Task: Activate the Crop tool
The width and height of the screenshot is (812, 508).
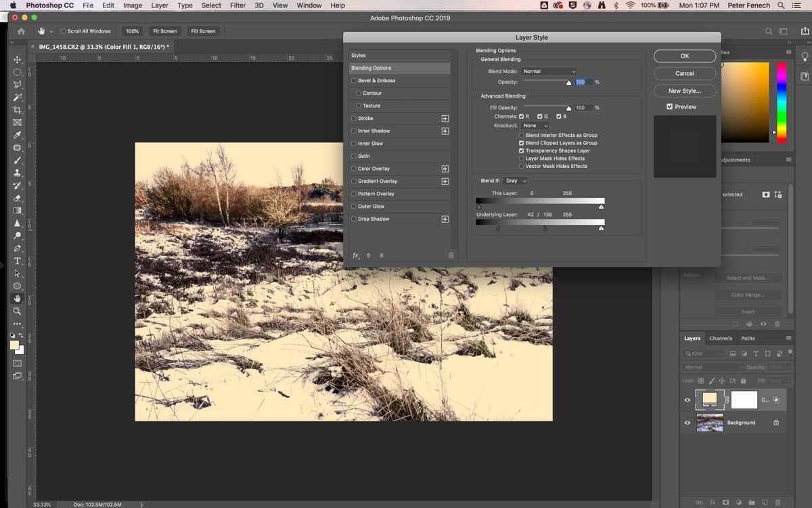Action: tap(17, 110)
